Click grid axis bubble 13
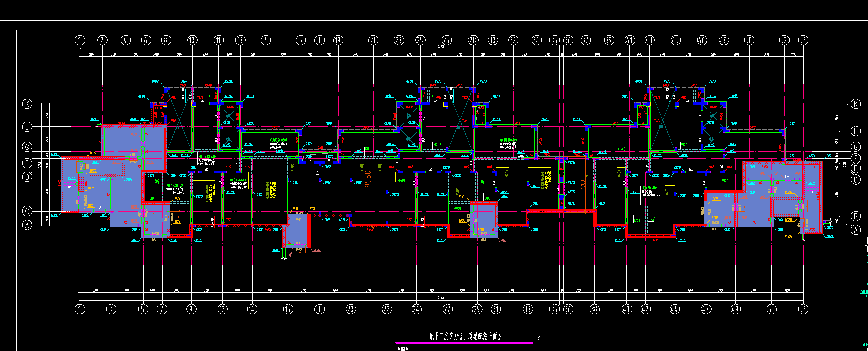 [x=240, y=40]
